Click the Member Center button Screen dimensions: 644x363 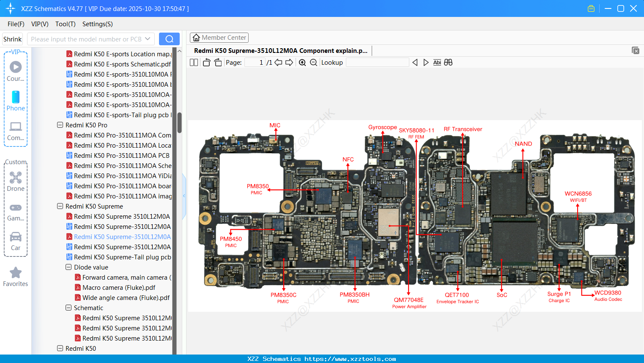[219, 37]
